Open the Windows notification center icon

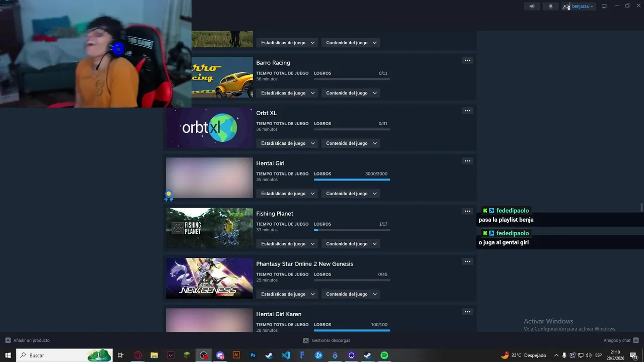click(x=633, y=355)
